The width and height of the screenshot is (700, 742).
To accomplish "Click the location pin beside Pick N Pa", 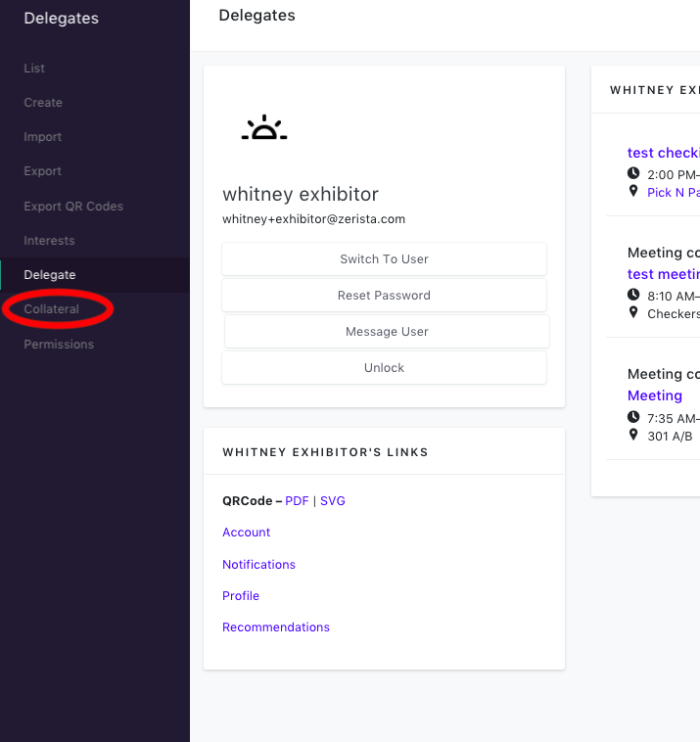I will [633, 191].
